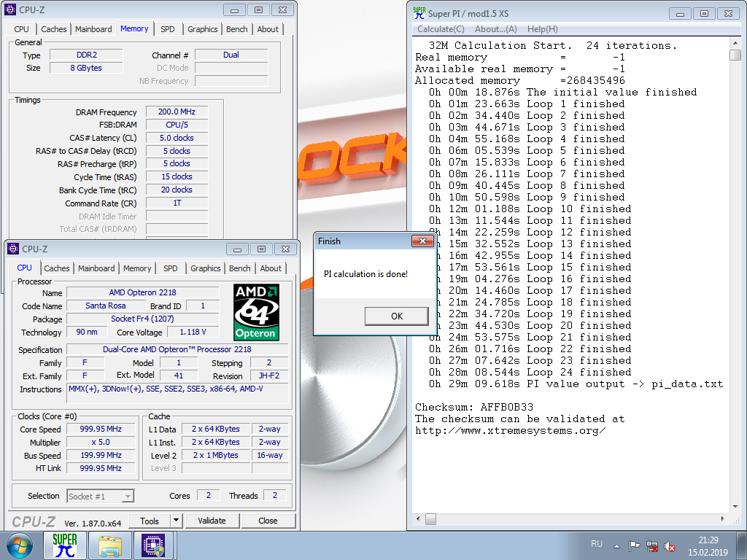
Task: Select Mainboard tab in upper CPU-Z window
Action: click(x=93, y=29)
